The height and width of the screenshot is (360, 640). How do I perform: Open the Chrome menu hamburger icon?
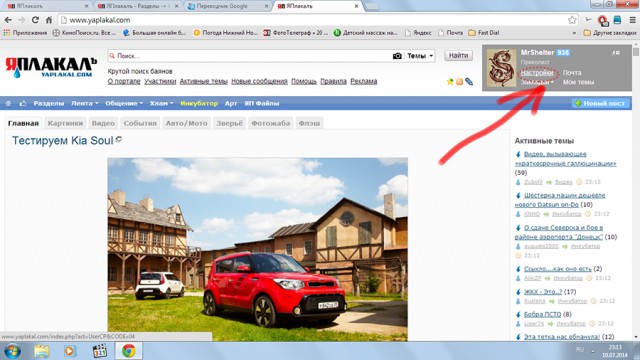[x=632, y=20]
